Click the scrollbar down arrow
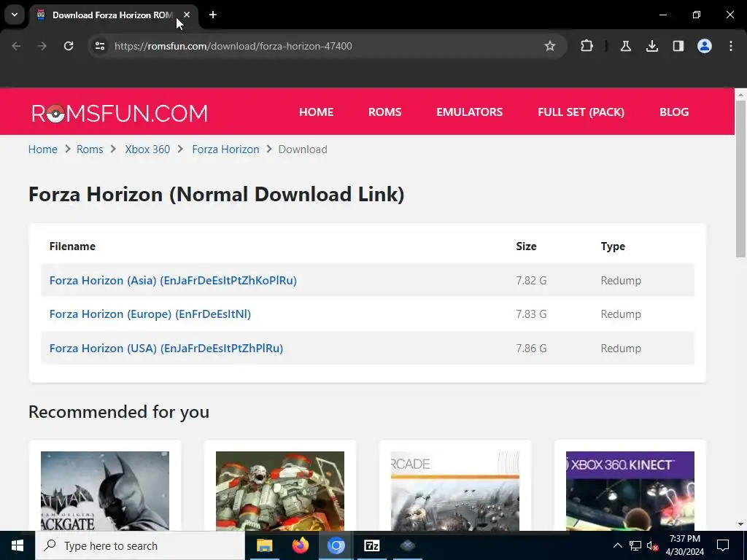This screenshot has height=560, width=747. [740, 524]
